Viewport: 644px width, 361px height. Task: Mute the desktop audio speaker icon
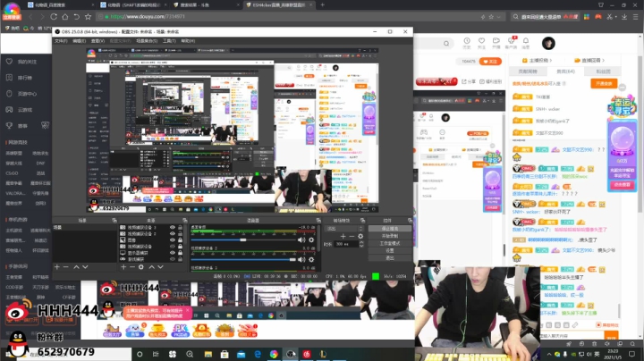pos(301,240)
